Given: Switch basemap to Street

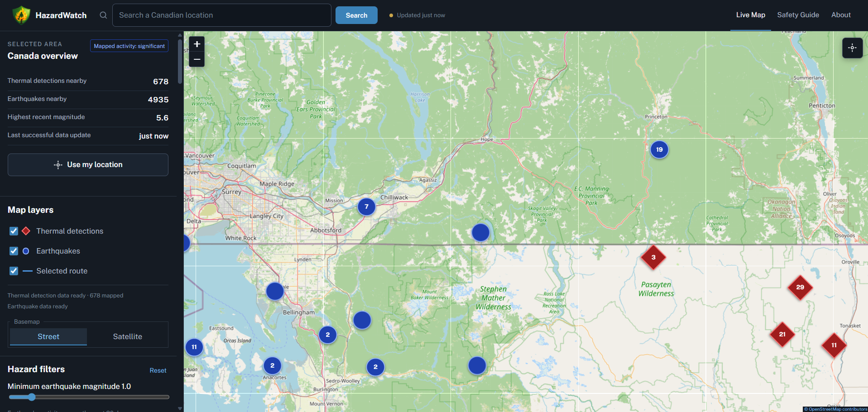Looking at the screenshot, I should coord(48,336).
